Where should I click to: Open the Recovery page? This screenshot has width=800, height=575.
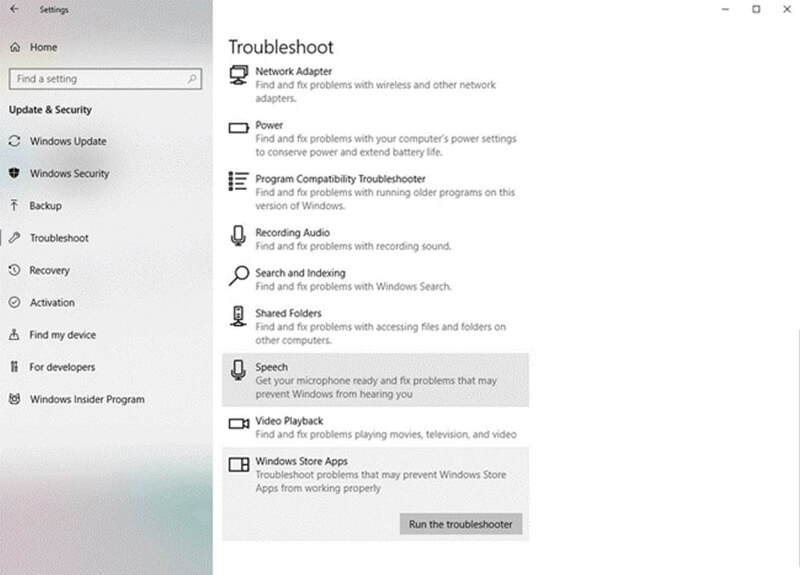click(x=49, y=270)
